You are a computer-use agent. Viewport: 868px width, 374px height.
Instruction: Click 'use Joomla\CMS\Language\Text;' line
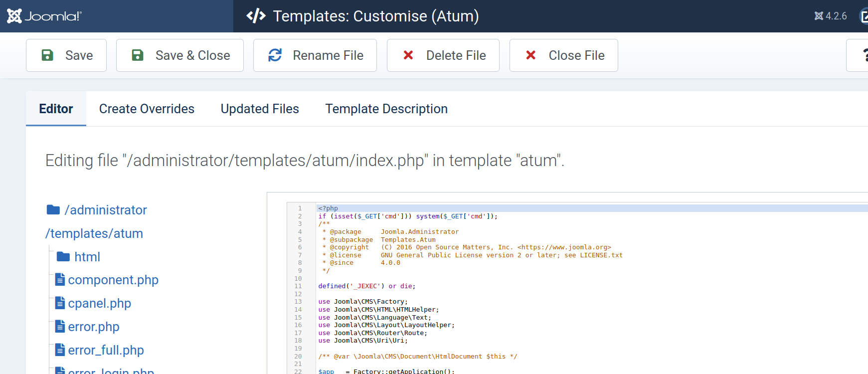pos(375,318)
